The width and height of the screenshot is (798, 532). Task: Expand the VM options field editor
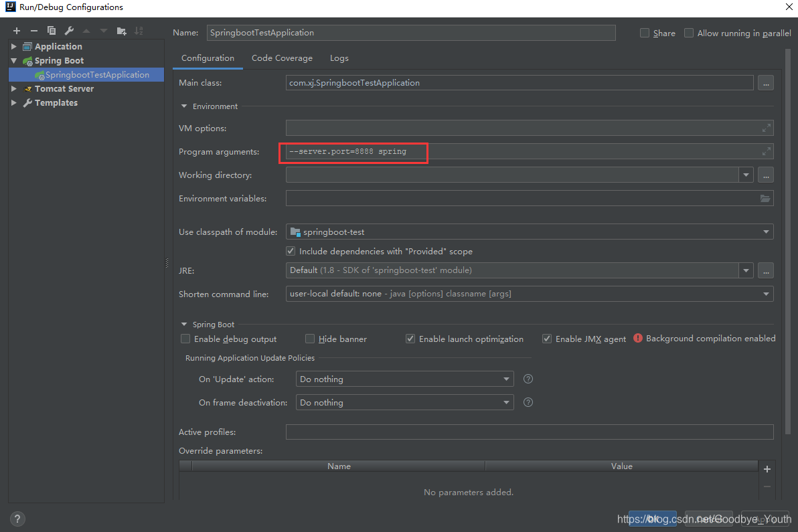pos(766,128)
